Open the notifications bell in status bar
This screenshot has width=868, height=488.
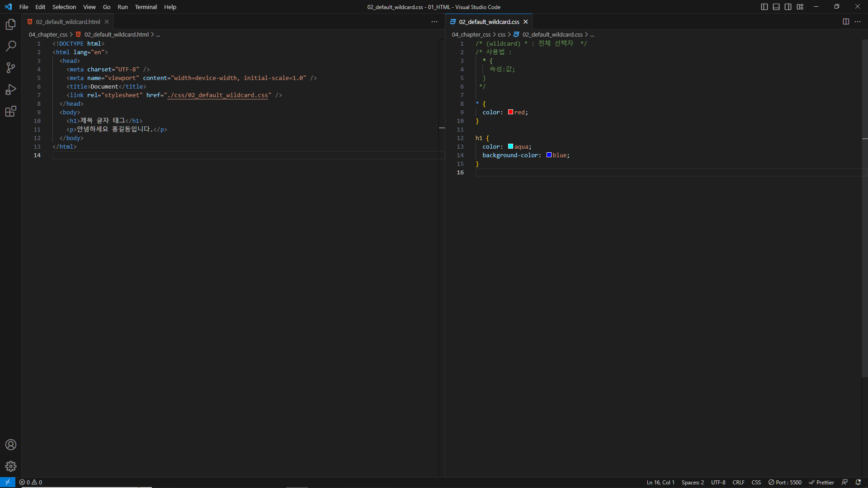pos(858,482)
